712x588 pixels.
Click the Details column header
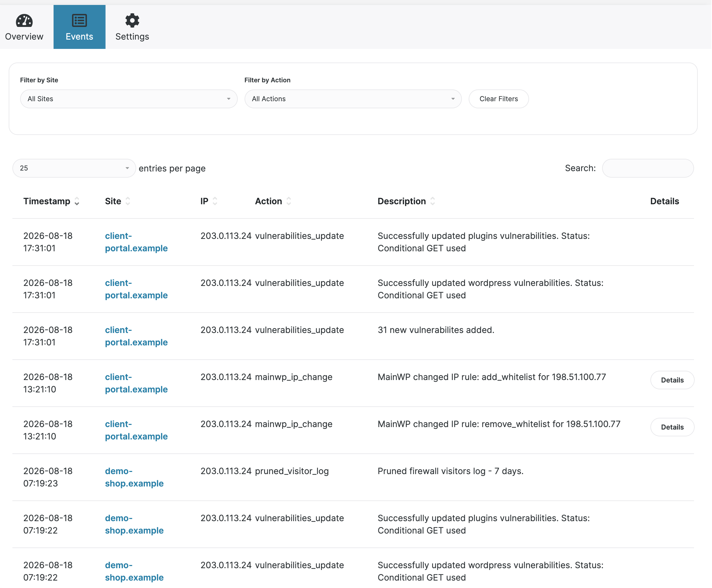coord(665,201)
